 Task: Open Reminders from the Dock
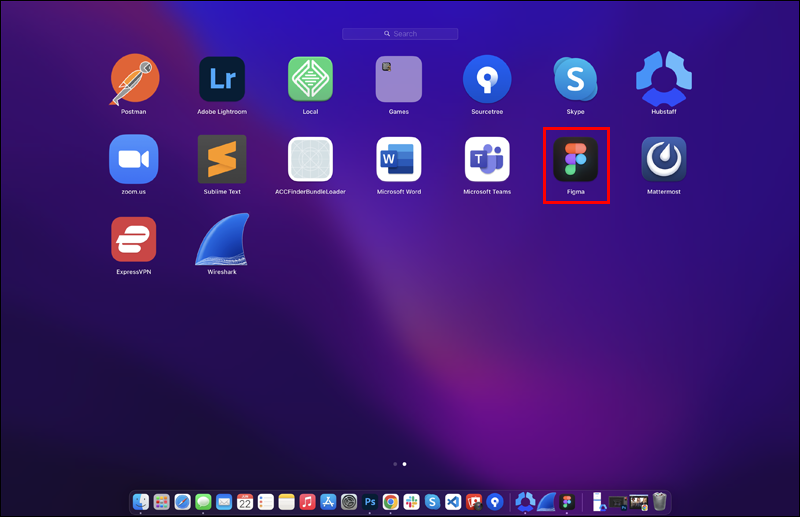tap(266, 502)
